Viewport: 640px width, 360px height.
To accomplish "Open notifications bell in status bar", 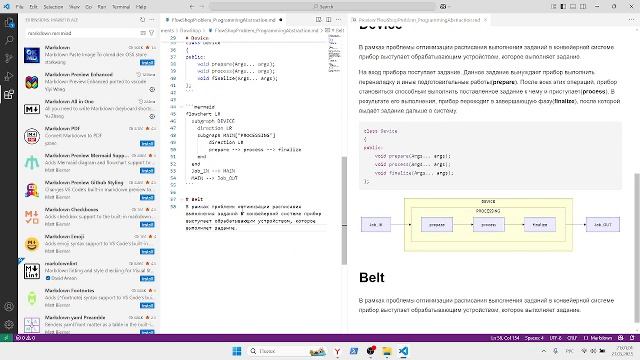I will [632, 338].
